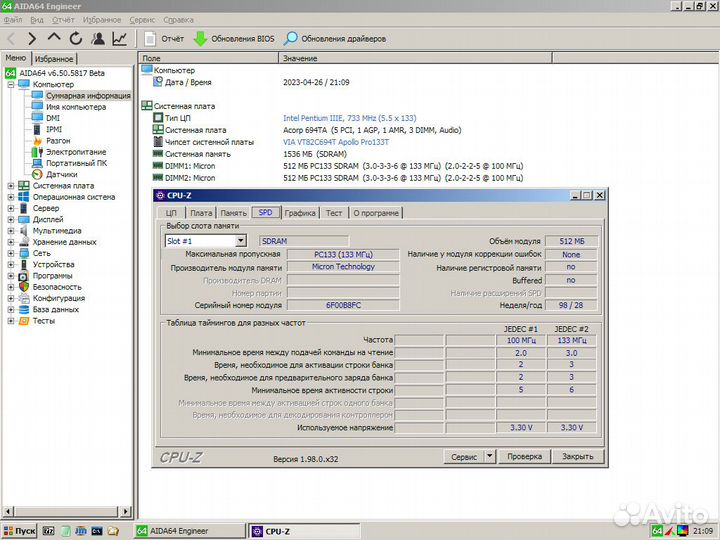Select Имя компьютера in the tree
The width and height of the screenshot is (720, 540).
(x=76, y=107)
